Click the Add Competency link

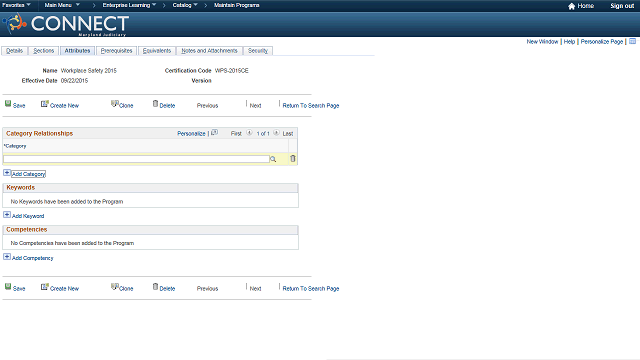coord(33,258)
